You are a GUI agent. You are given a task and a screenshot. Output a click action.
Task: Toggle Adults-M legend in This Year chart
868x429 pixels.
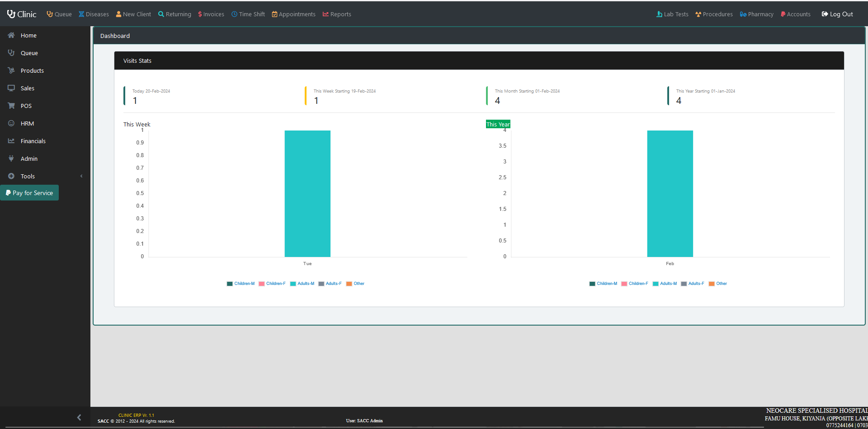[665, 284]
